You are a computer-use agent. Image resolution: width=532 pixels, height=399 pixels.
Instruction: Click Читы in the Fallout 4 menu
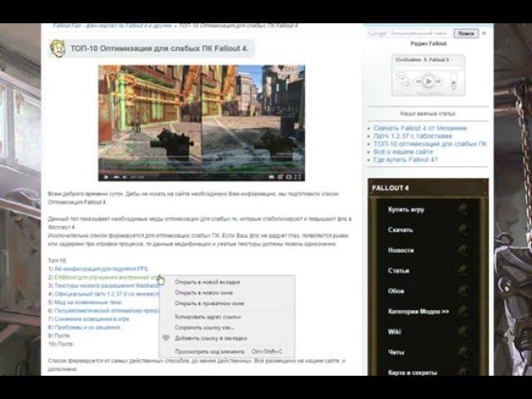(396, 352)
